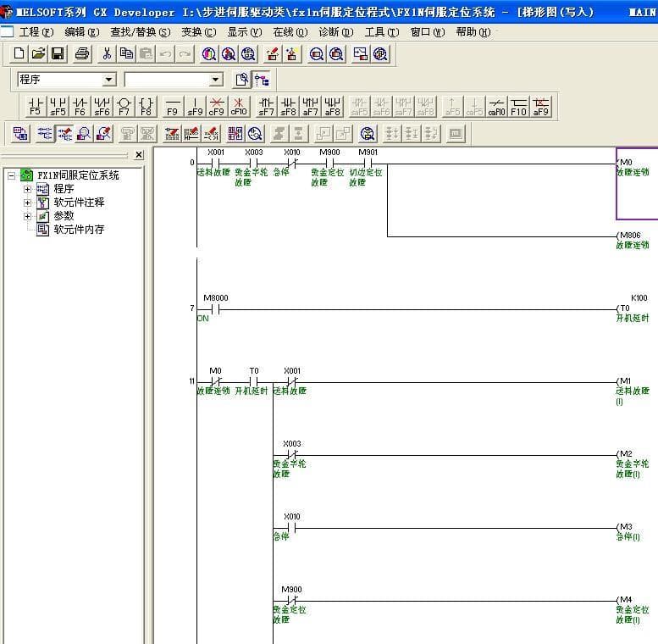
Task: Insert a rising pulse contact with sF7
Action: pyautogui.click(x=266, y=106)
